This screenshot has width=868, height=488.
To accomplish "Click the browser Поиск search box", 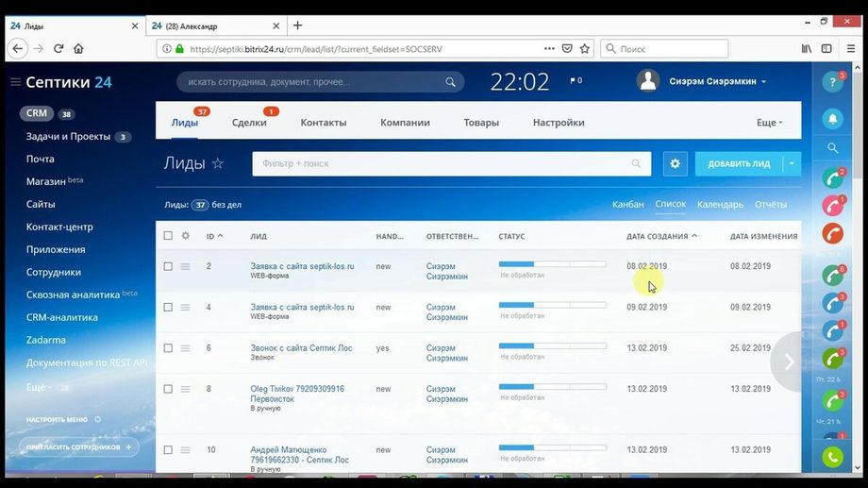I will point(664,49).
